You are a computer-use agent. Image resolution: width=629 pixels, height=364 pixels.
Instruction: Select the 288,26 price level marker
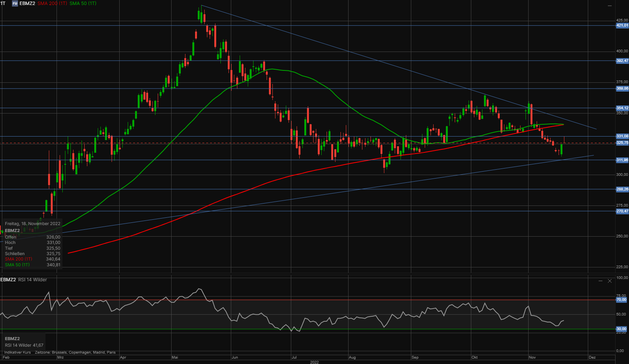tap(622, 189)
